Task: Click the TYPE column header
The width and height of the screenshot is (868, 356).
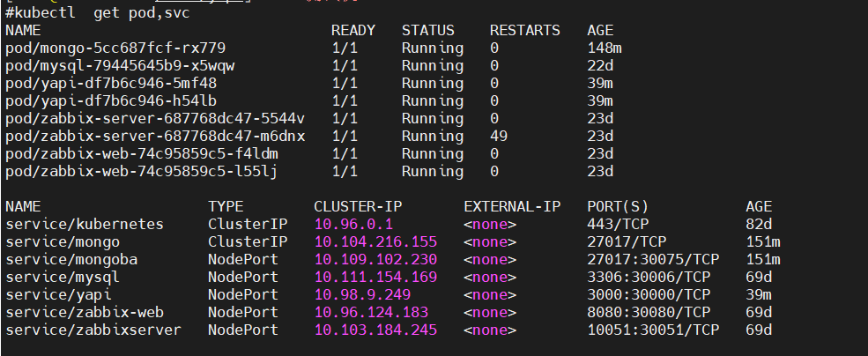Action: click(226, 207)
